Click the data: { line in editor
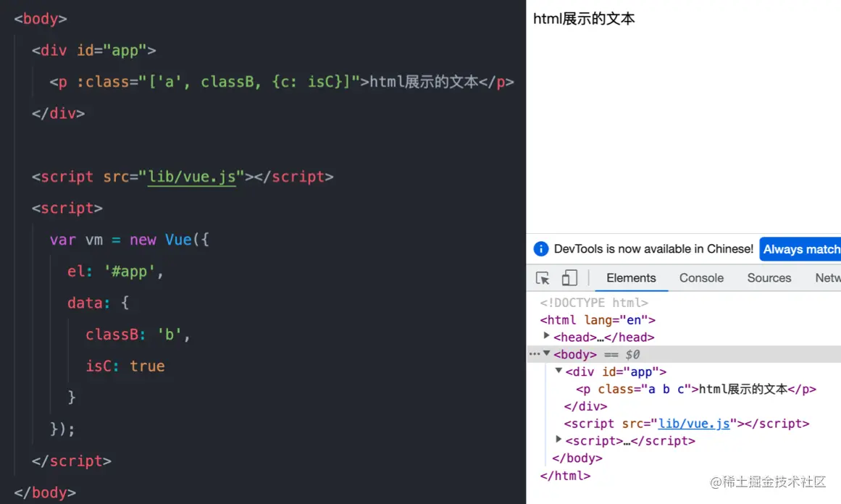 click(98, 303)
